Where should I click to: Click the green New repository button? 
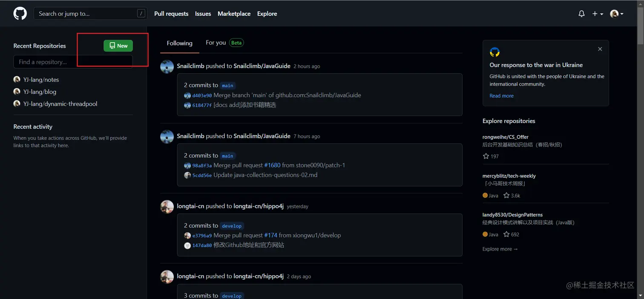tap(118, 46)
